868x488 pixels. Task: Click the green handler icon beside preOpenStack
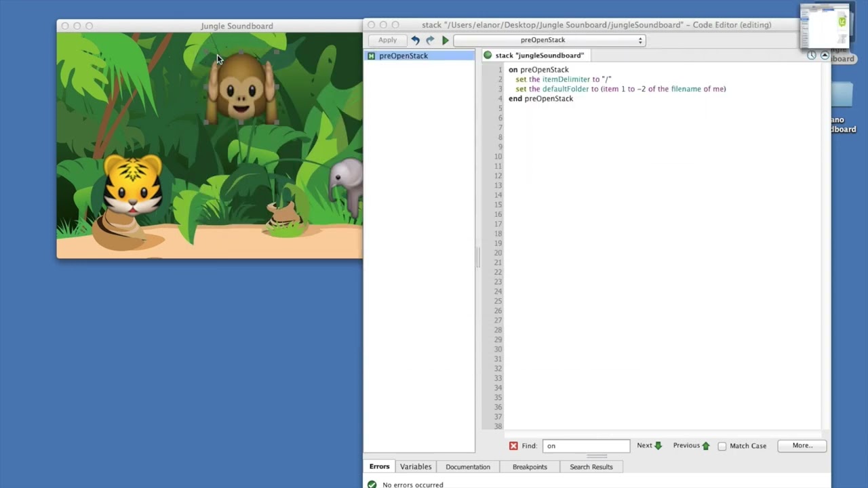coord(371,56)
